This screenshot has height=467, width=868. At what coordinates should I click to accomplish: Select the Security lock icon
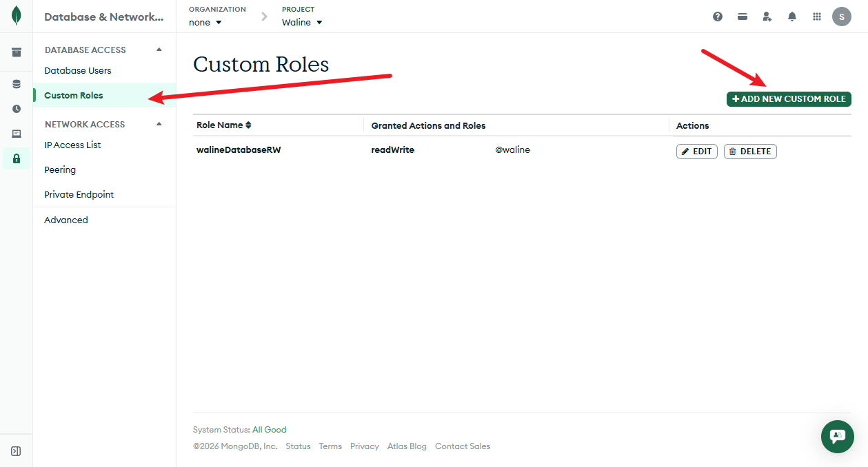point(15,159)
